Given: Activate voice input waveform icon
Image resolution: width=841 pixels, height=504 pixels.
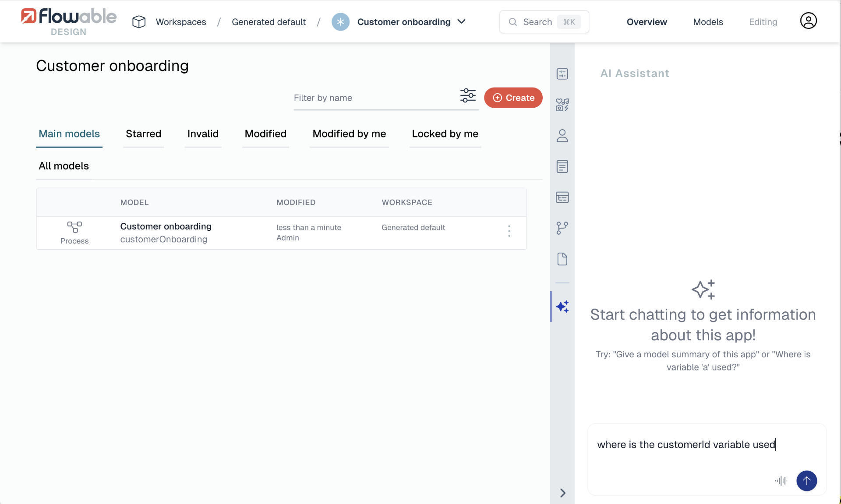Looking at the screenshot, I should pyautogui.click(x=781, y=481).
